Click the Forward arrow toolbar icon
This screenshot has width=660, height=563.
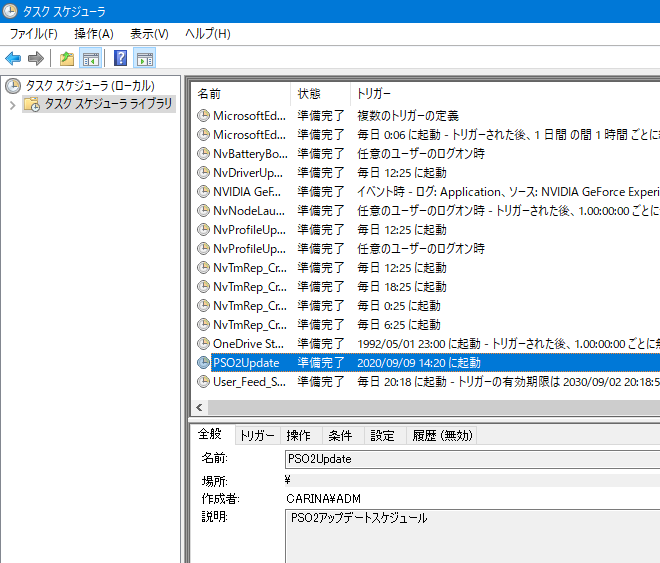coord(36,58)
